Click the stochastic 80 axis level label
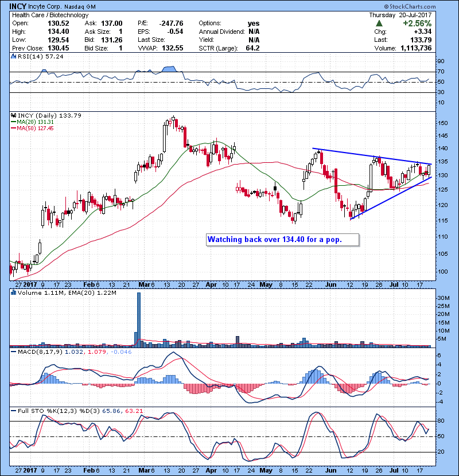 pyautogui.click(x=441, y=421)
